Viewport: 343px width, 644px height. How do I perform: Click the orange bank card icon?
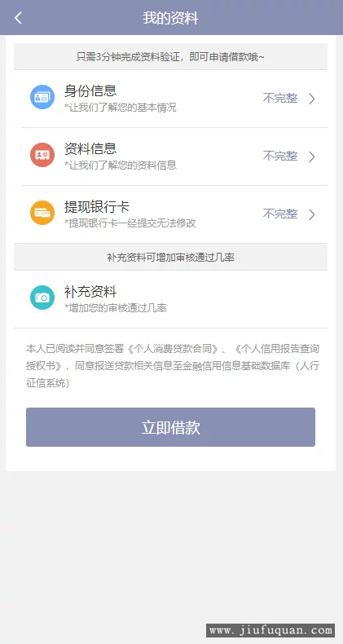tap(42, 213)
